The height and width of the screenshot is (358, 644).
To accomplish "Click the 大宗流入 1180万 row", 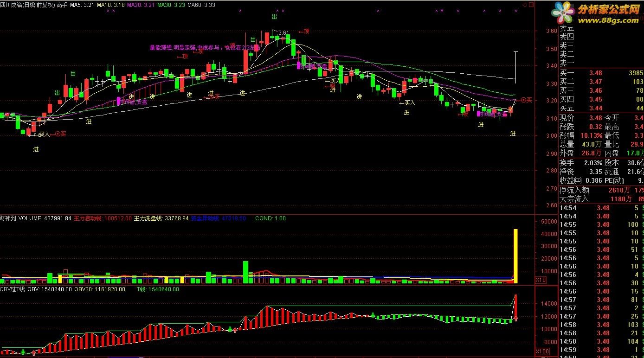I will 601,199.
